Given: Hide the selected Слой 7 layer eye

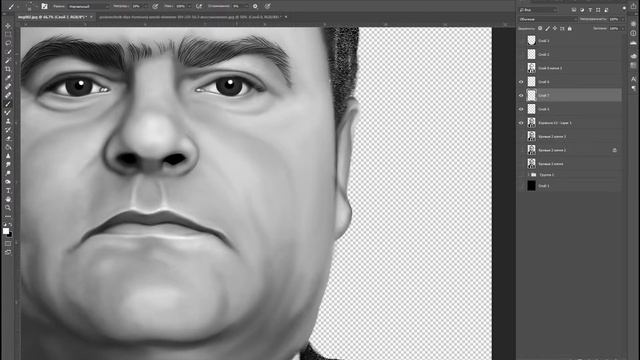Looking at the screenshot, I should (521, 96).
